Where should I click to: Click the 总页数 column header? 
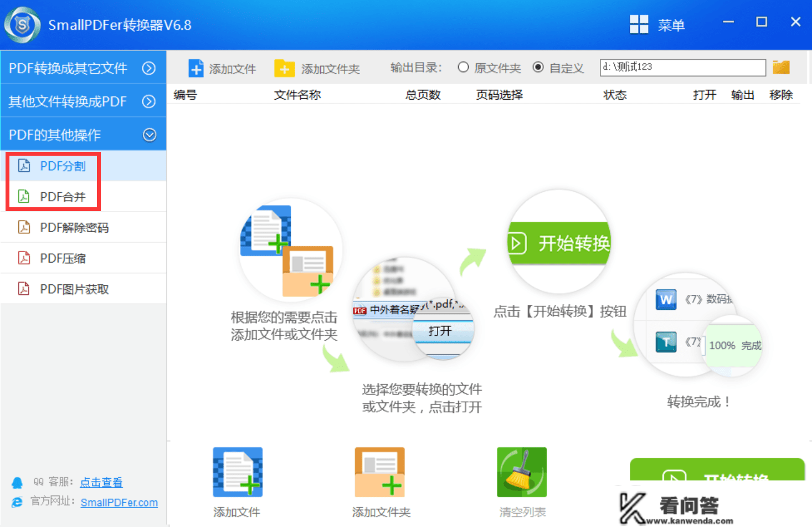point(423,95)
